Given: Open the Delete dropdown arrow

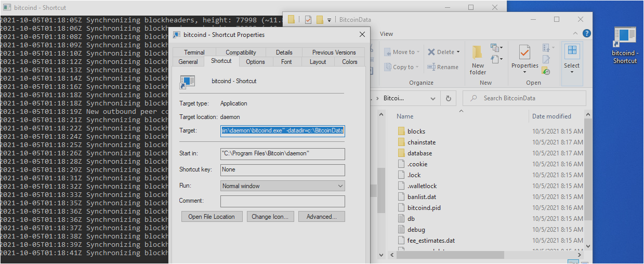Looking at the screenshot, I should [x=457, y=52].
